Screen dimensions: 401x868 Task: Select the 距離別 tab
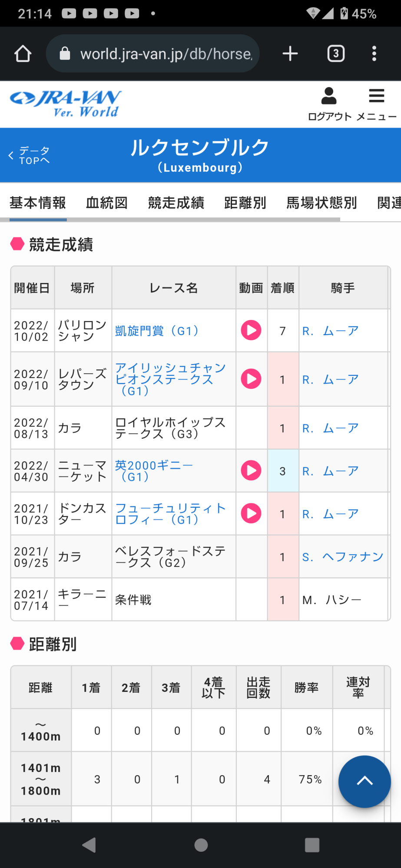pyautogui.click(x=245, y=203)
